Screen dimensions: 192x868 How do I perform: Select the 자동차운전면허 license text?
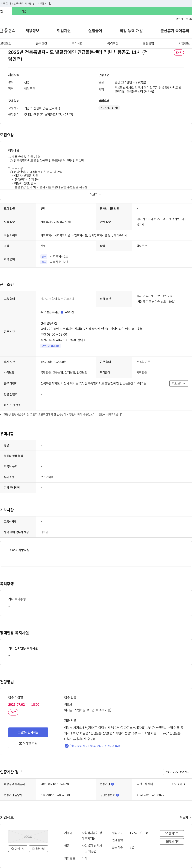[59, 262]
